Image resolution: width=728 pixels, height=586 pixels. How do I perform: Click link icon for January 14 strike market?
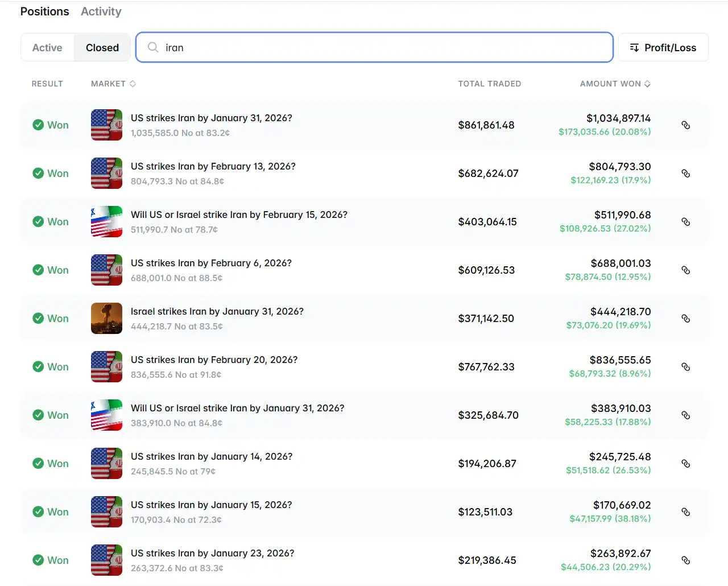686,464
